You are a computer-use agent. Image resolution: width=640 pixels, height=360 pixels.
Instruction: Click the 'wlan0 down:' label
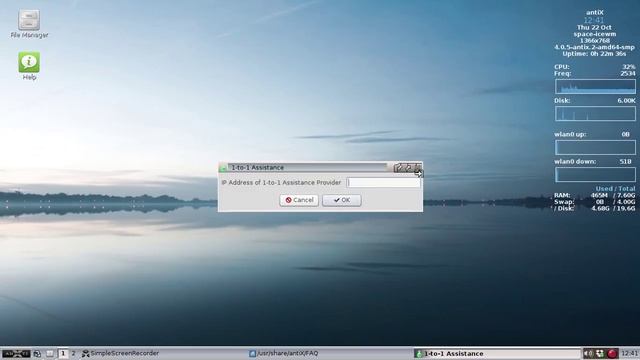tap(575, 162)
